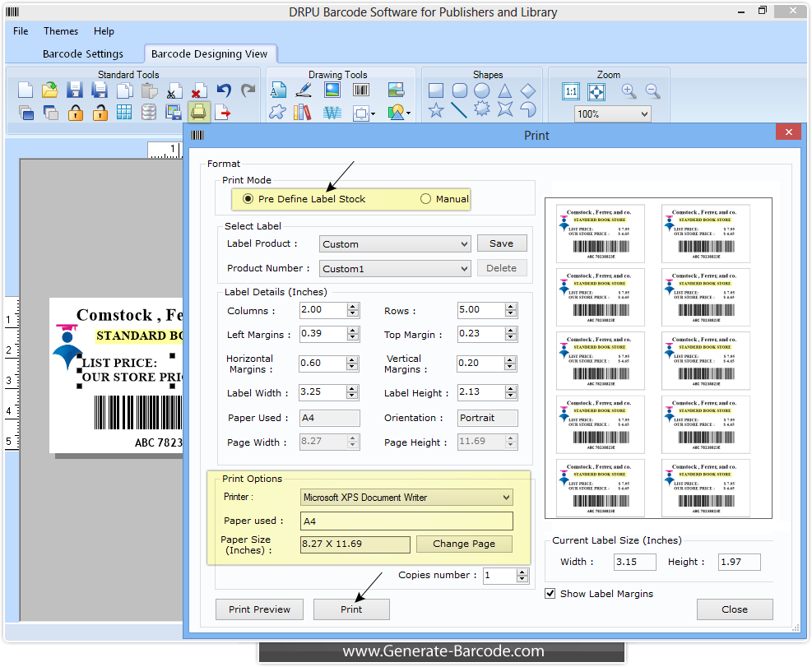Select the star shape tool
812x667 pixels.
coord(436,109)
